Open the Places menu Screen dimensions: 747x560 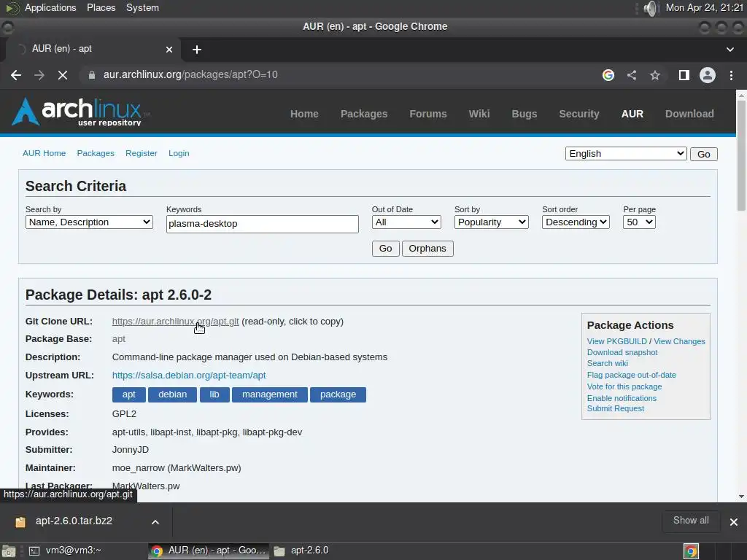pos(101,8)
